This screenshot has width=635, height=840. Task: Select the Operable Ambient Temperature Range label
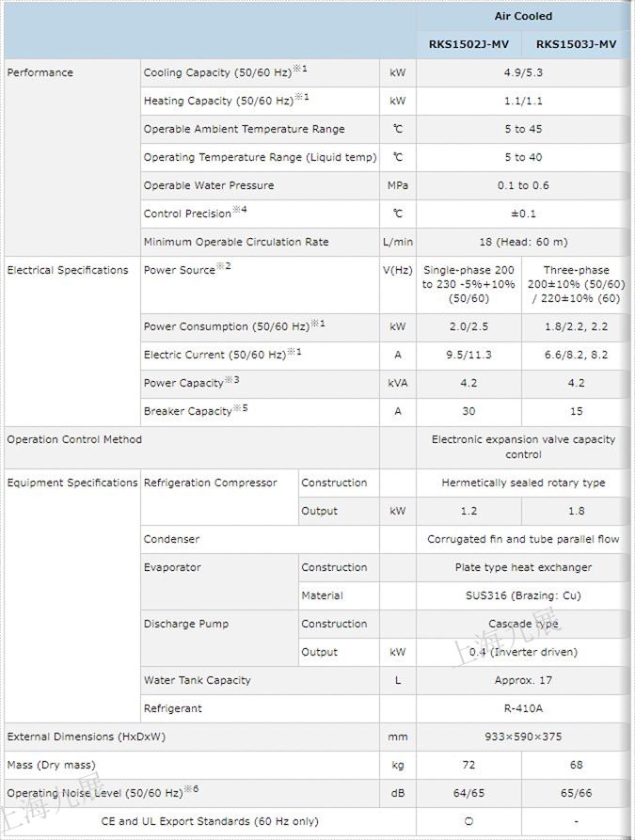[x=244, y=129]
